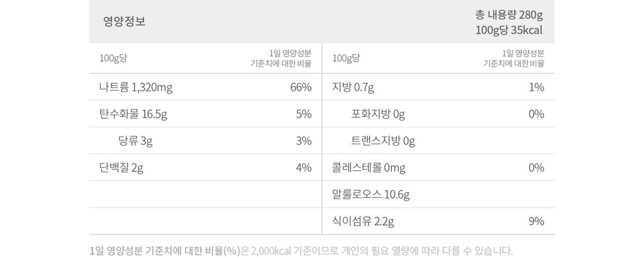The width and height of the screenshot is (644, 258).
Task: Click the 1% fat percentage
Action: [x=536, y=87]
